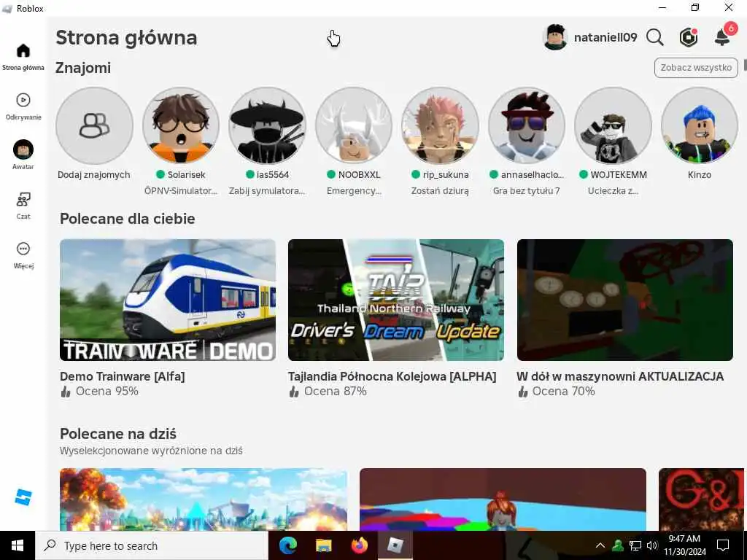The height and width of the screenshot is (560, 747).
Task: Open the Demo Trainware [Alfa] game thumbnail
Action: [x=168, y=300]
